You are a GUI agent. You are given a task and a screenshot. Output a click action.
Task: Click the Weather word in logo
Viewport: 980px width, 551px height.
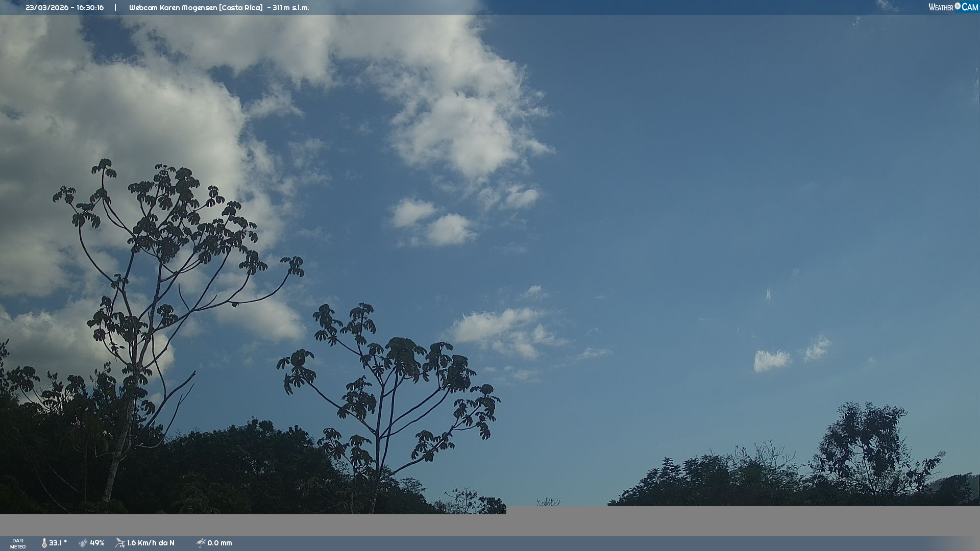coord(941,7)
